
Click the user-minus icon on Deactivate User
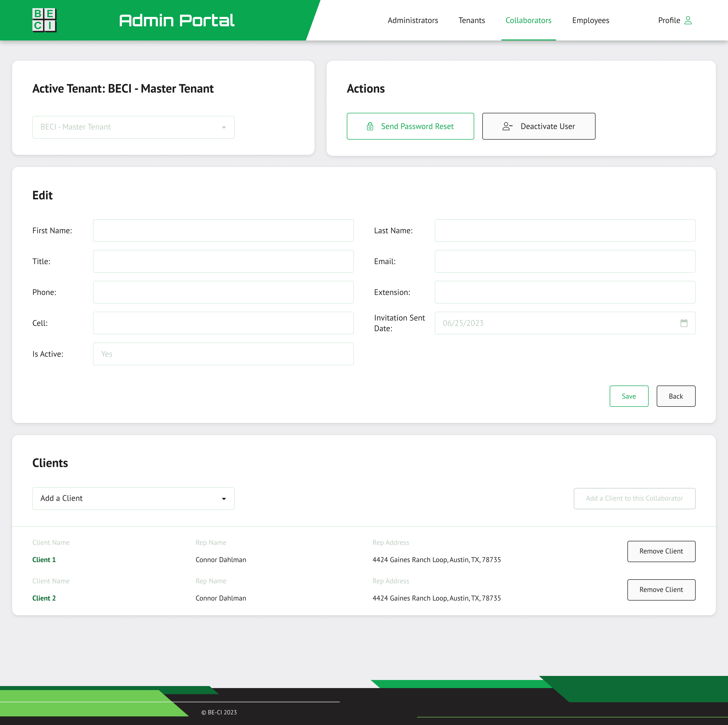pyautogui.click(x=507, y=126)
